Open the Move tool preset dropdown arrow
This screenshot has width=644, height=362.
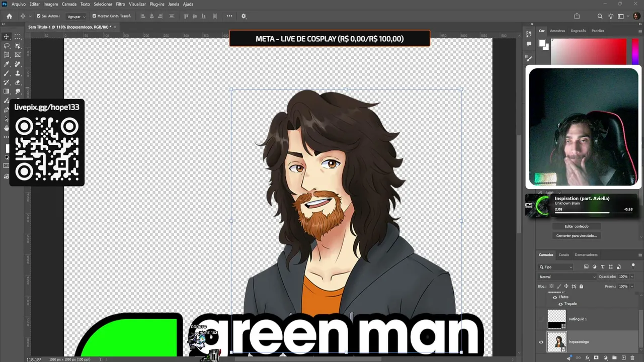(x=31, y=16)
